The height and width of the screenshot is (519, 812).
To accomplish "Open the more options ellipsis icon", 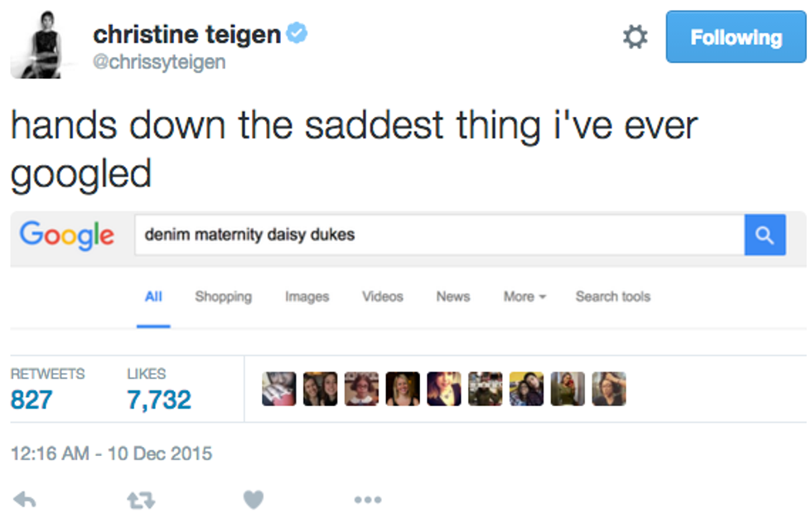I will point(367,500).
